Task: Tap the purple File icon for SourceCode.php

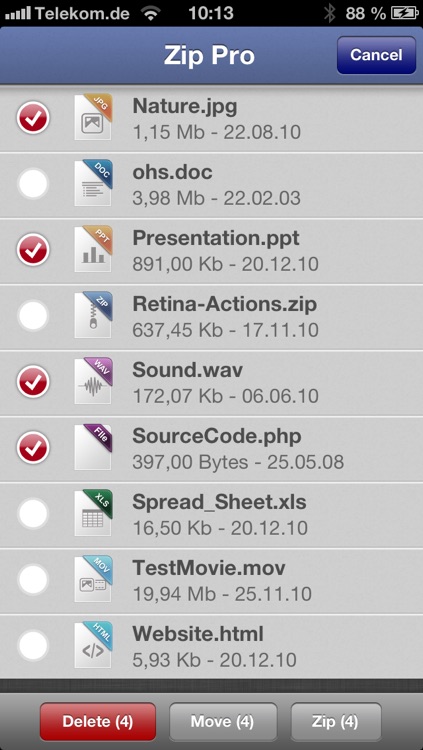Action: (x=93, y=447)
